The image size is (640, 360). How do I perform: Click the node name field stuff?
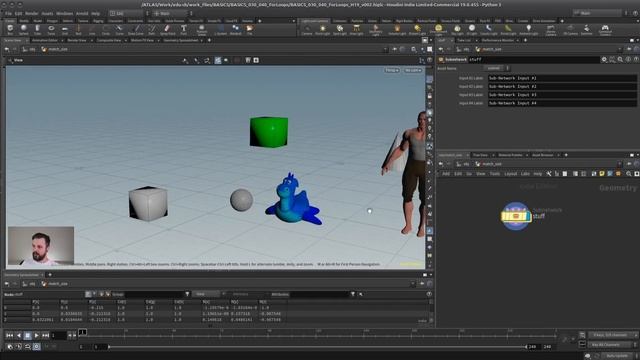pos(533,60)
